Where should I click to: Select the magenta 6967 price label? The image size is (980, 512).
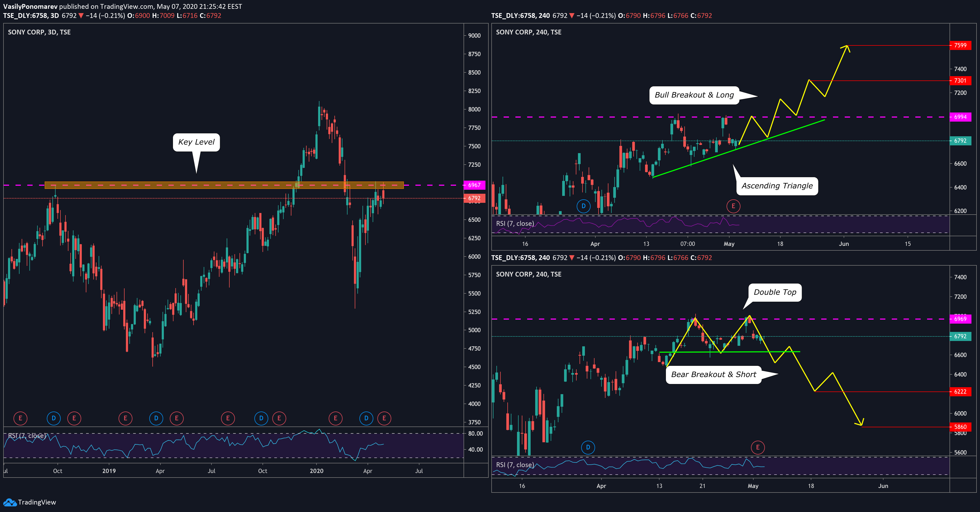pos(474,185)
